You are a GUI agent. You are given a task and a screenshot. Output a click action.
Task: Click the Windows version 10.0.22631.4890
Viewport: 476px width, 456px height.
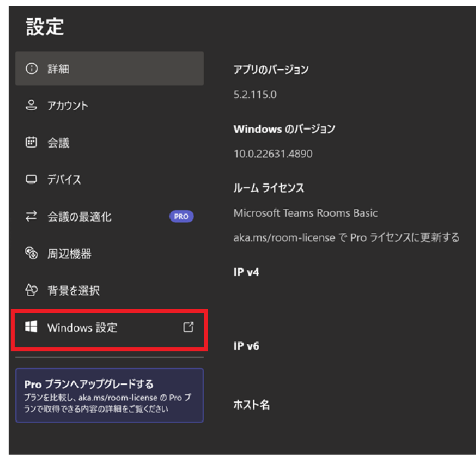click(273, 154)
